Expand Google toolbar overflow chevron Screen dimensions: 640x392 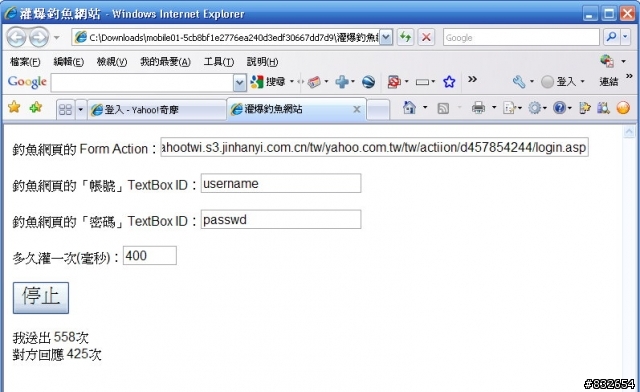472,80
